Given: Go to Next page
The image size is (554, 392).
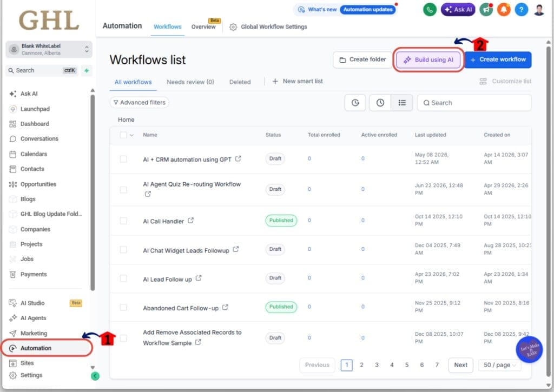Looking at the screenshot, I should (x=461, y=365).
